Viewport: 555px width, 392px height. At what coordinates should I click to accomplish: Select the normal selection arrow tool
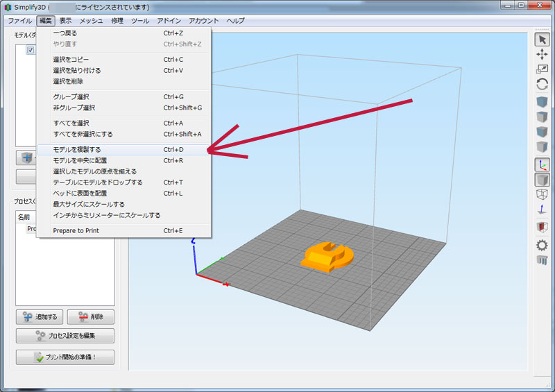tap(542, 40)
